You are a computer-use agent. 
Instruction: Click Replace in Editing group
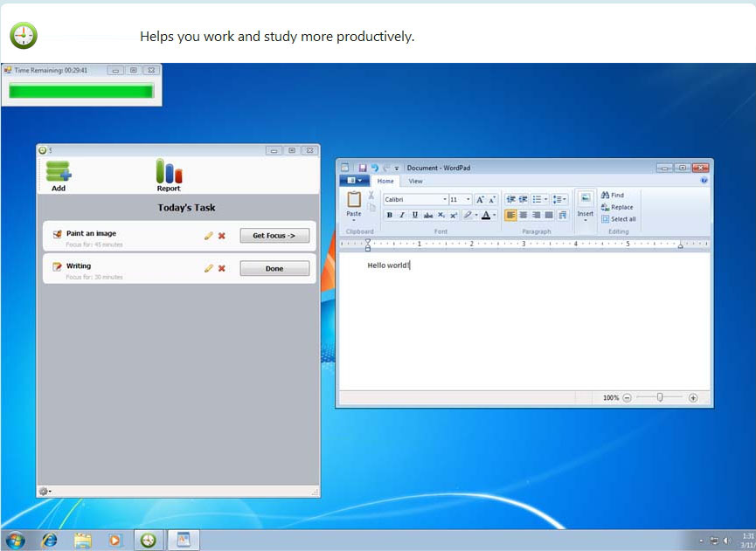tap(617, 207)
